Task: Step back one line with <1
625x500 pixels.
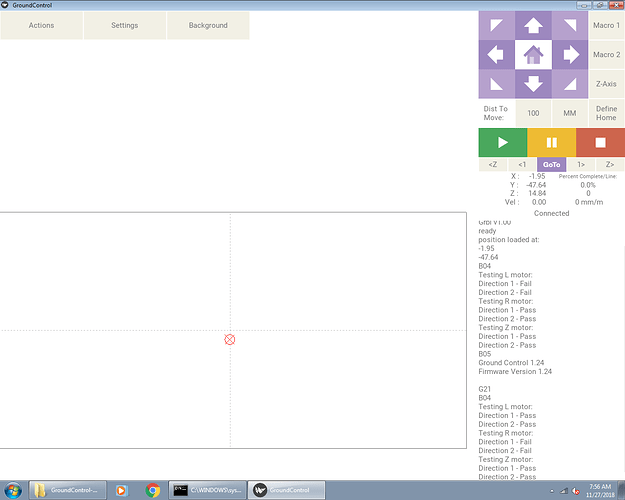Action: 522,165
